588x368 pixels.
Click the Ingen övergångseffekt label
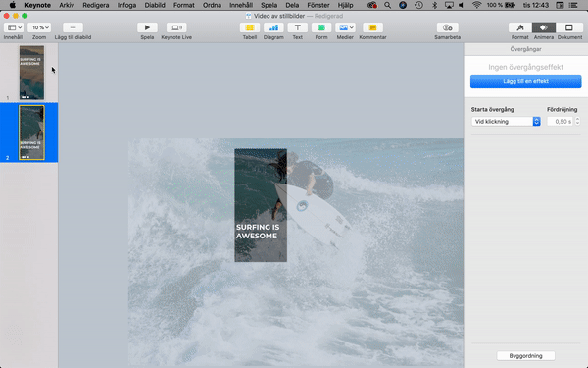pos(525,67)
